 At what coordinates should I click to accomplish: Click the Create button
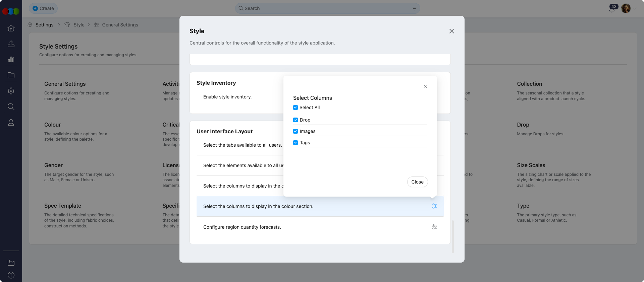[43, 8]
